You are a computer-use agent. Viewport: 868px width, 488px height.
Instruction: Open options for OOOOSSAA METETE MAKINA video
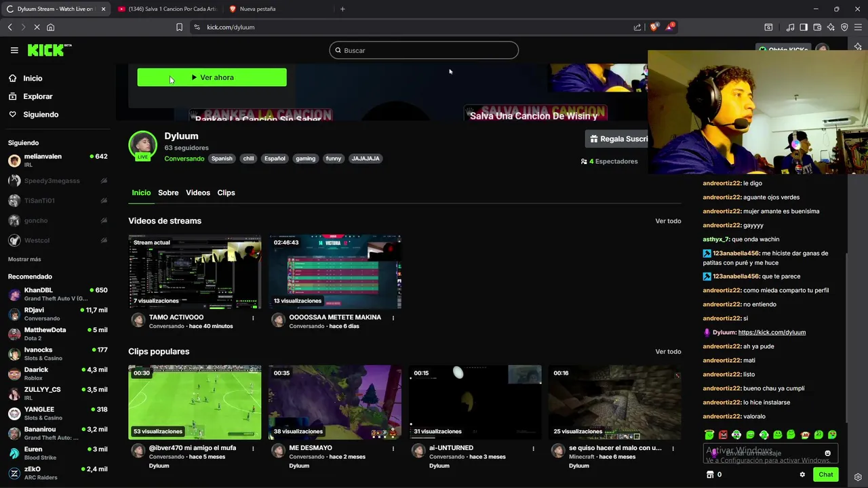point(393,318)
